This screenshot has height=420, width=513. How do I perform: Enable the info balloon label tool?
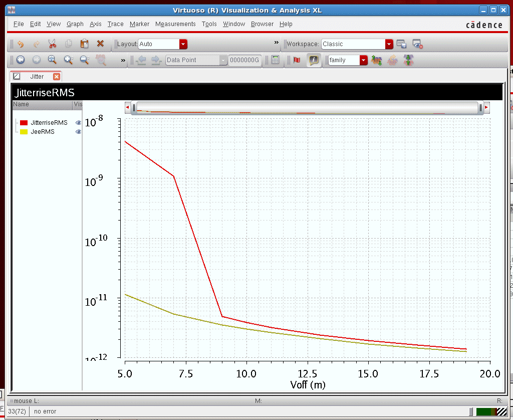click(314, 60)
